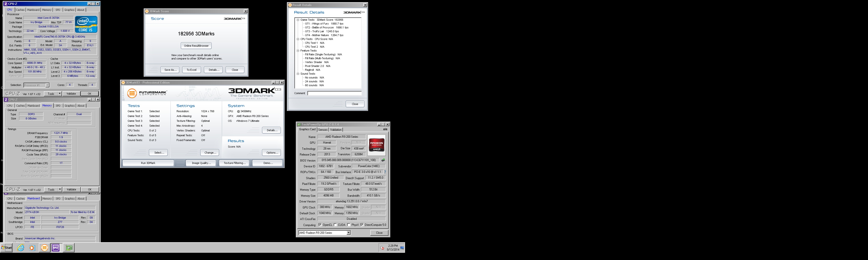Open Graphics tab in the Mainboard CPU-Z window
868x260 pixels.
(69, 199)
